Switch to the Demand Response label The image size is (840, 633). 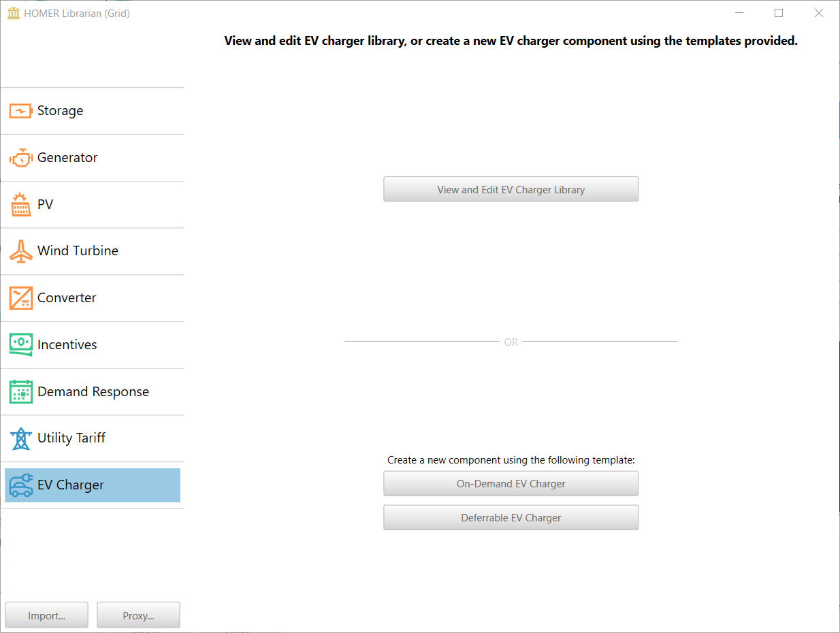click(93, 391)
